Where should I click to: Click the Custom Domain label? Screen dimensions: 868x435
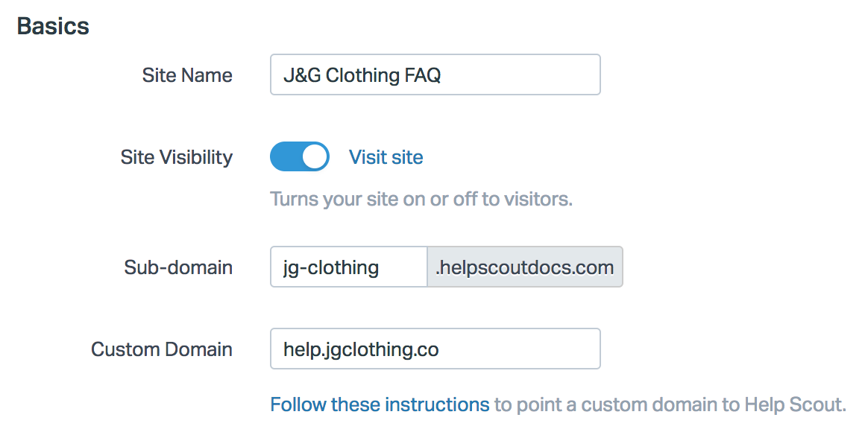point(162,349)
